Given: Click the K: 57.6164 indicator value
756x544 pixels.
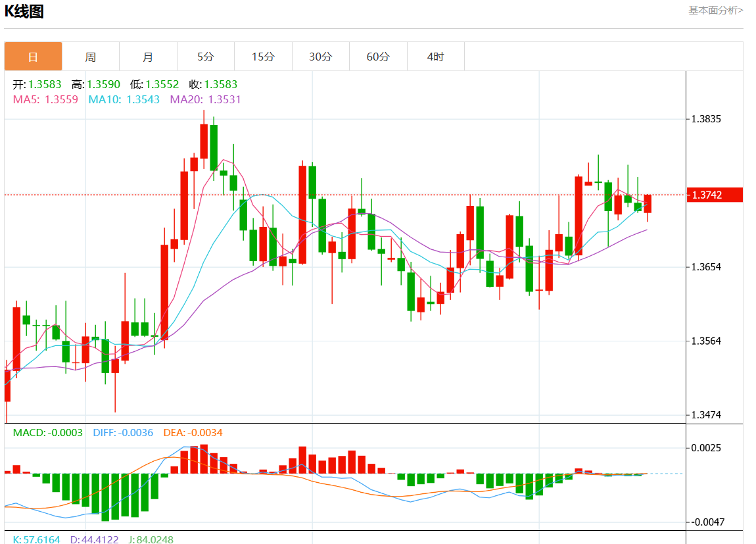Looking at the screenshot, I should (37, 539).
